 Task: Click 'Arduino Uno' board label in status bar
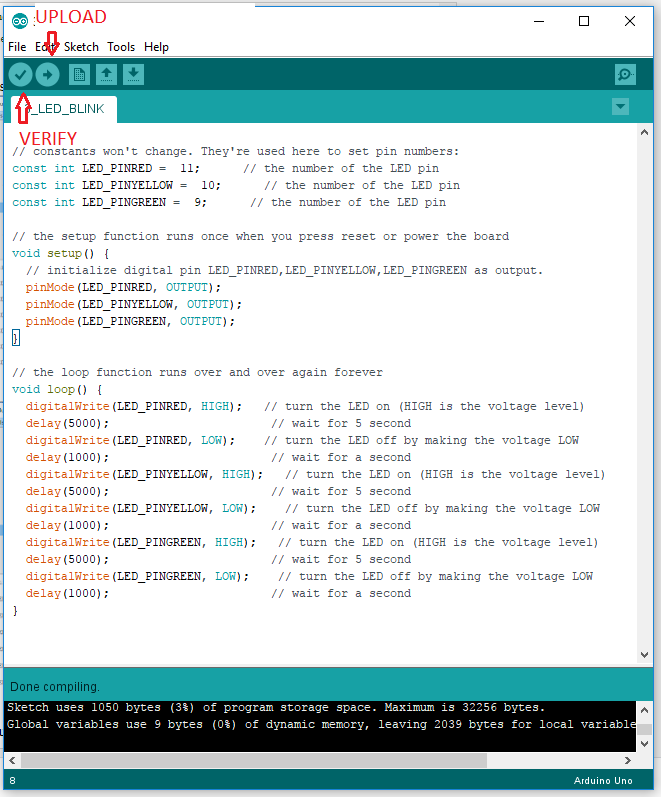click(x=603, y=781)
